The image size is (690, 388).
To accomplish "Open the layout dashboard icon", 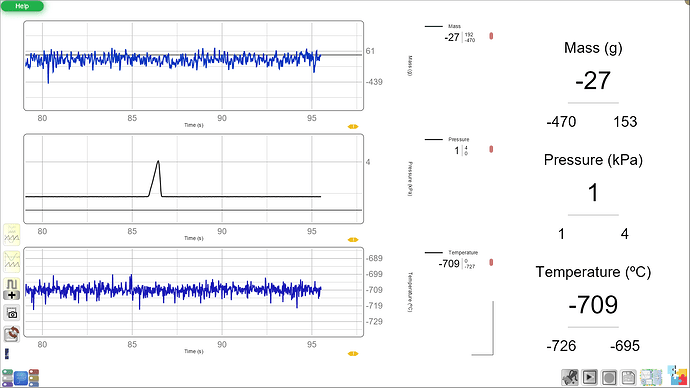I will coord(651,377).
